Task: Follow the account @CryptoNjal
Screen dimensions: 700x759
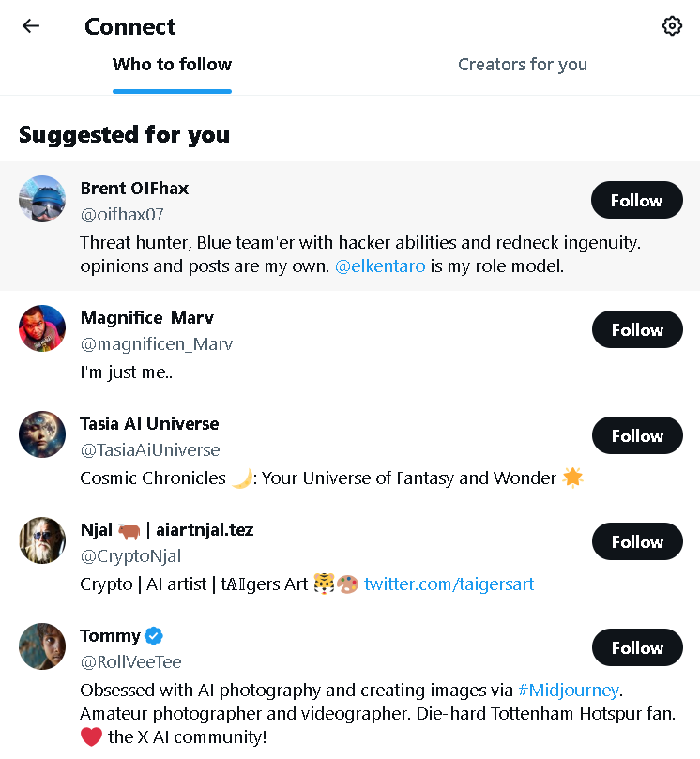Action: 636,541
